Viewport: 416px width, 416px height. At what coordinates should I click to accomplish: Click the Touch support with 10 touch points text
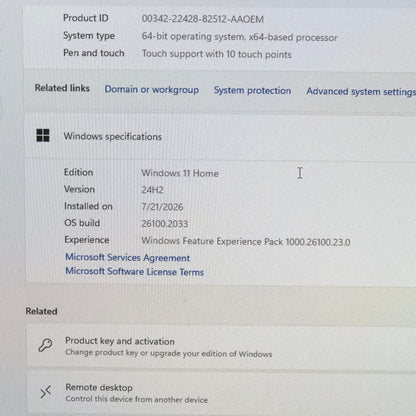tap(217, 54)
